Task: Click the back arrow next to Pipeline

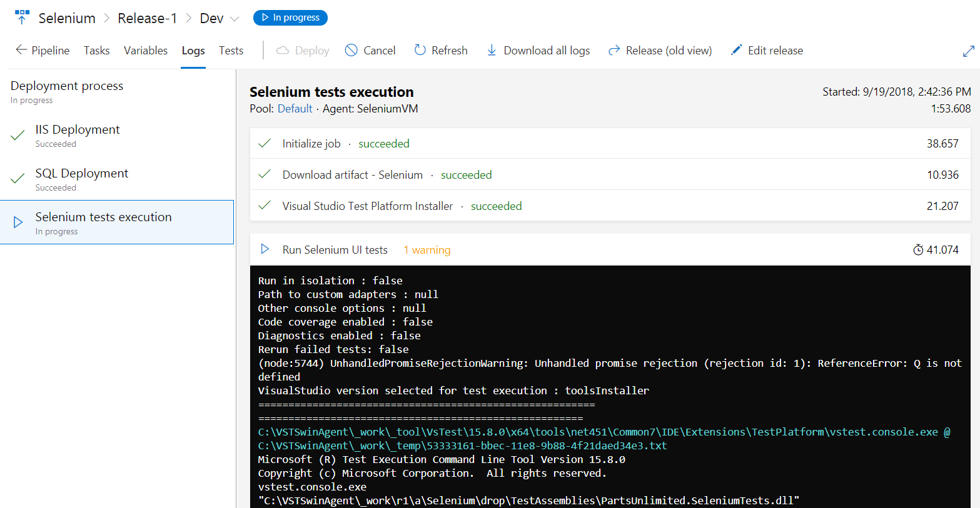Action: tap(21, 50)
